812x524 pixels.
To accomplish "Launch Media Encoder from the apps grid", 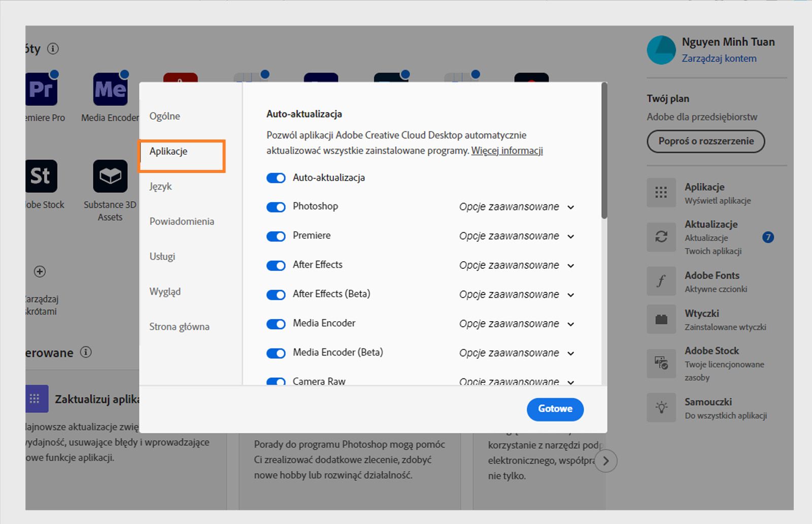I will click(x=110, y=89).
